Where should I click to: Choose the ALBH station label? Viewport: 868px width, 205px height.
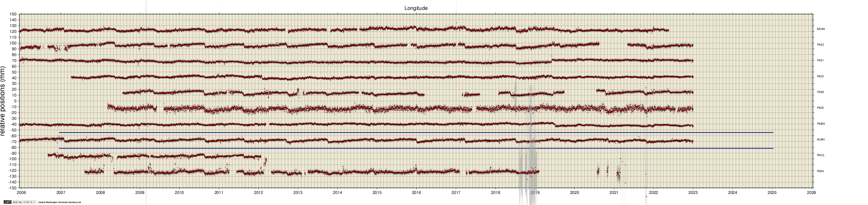(820, 140)
